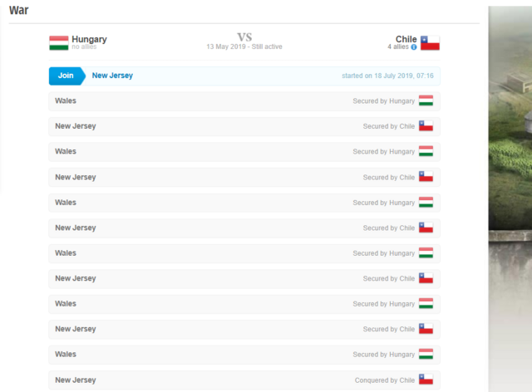Click the War page heading

pyautogui.click(x=18, y=10)
